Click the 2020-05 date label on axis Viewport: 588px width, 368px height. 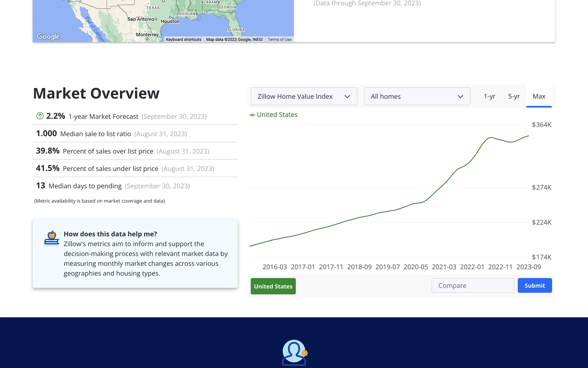click(x=416, y=267)
